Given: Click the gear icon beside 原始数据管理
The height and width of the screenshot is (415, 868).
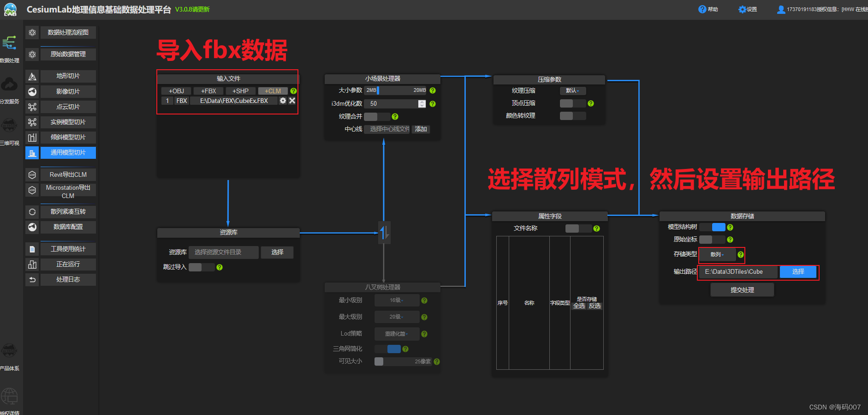Looking at the screenshot, I should pyautogui.click(x=32, y=54).
